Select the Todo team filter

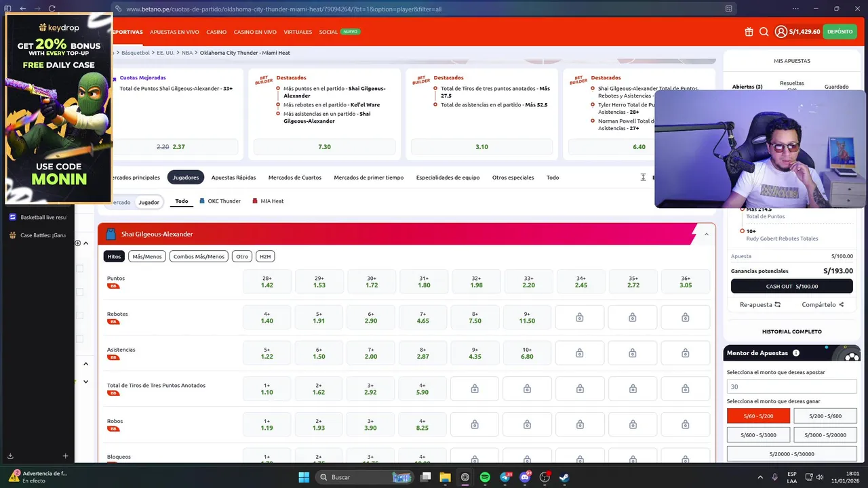(x=182, y=201)
